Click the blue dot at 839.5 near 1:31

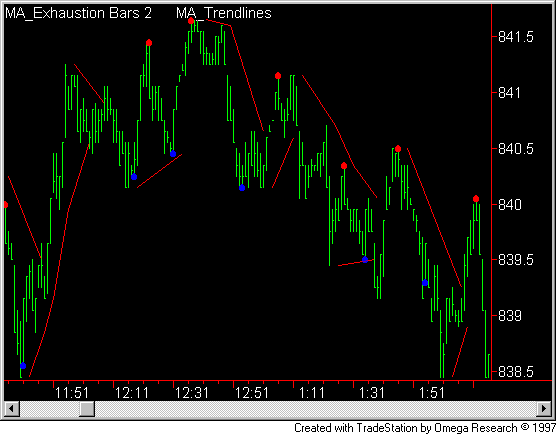click(x=365, y=260)
